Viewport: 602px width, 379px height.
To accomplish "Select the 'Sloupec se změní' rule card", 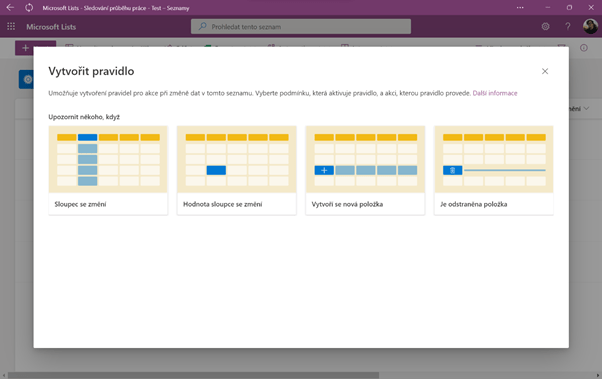I will click(108, 170).
